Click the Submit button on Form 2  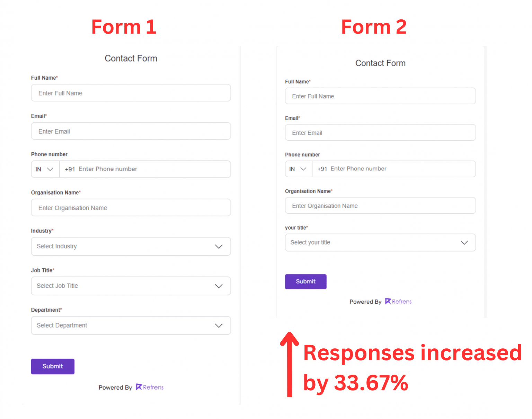pyautogui.click(x=305, y=281)
